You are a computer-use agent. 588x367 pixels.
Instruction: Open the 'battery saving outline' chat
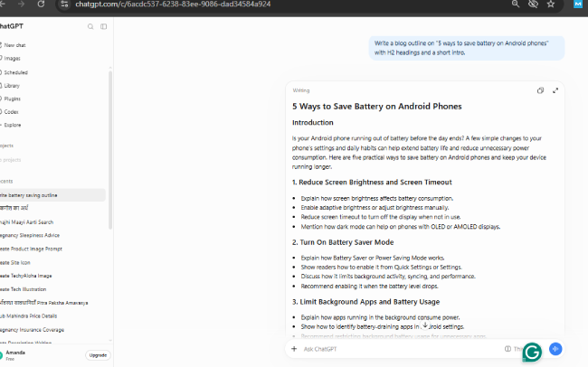[52, 195]
